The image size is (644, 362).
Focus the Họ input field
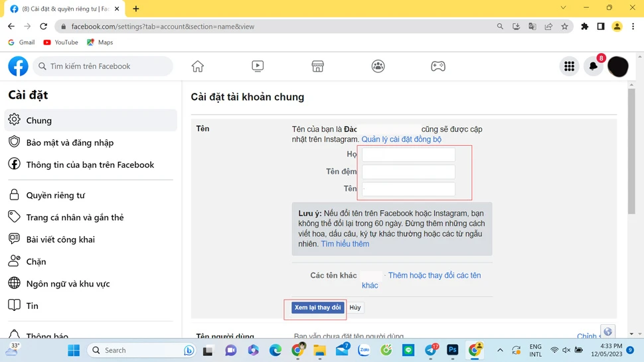[408, 154]
